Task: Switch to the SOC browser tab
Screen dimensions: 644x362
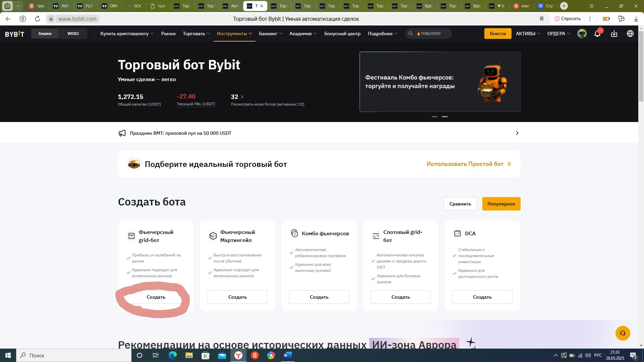Action: (x=134, y=6)
